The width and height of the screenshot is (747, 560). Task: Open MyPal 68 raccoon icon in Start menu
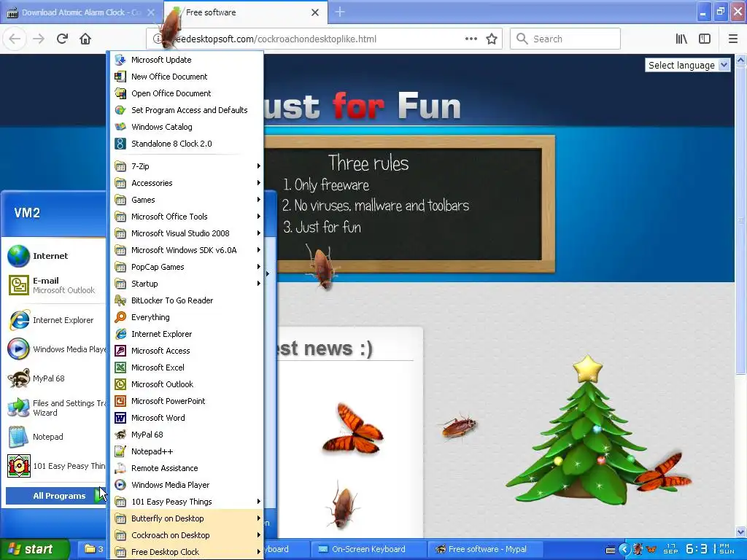(x=19, y=378)
